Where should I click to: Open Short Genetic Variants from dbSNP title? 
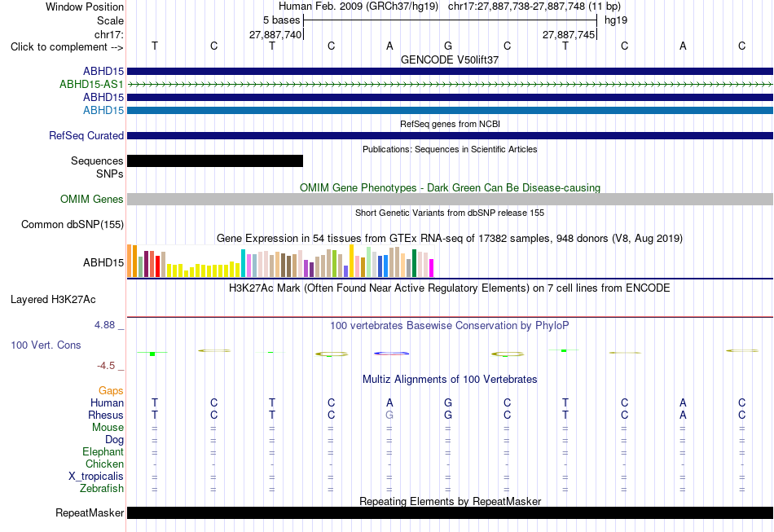click(x=450, y=213)
